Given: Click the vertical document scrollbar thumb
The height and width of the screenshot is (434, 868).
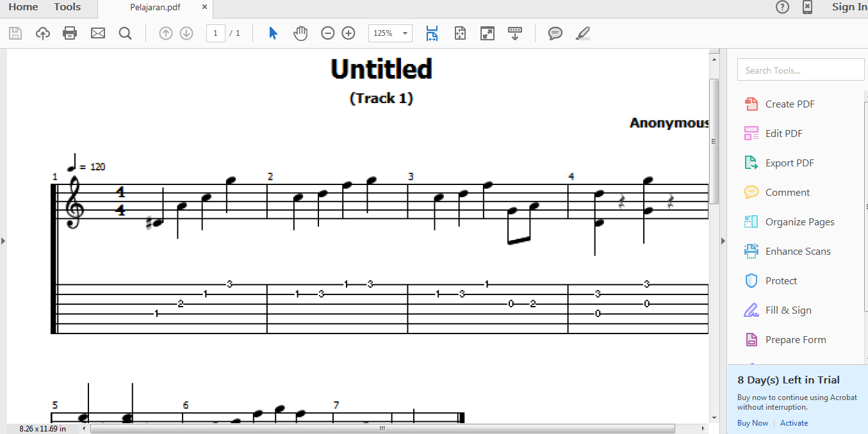Looking at the screenshot, I should [x=714, y=141].
